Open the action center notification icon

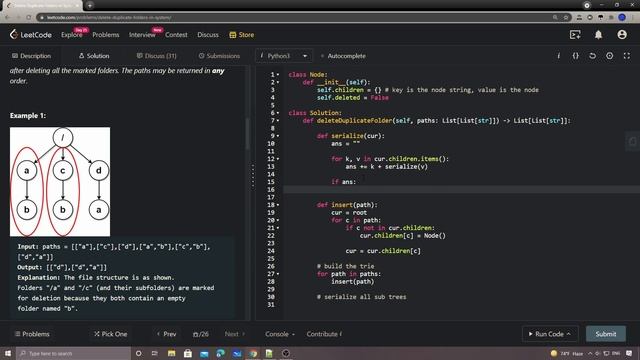[x=629, y=353]
